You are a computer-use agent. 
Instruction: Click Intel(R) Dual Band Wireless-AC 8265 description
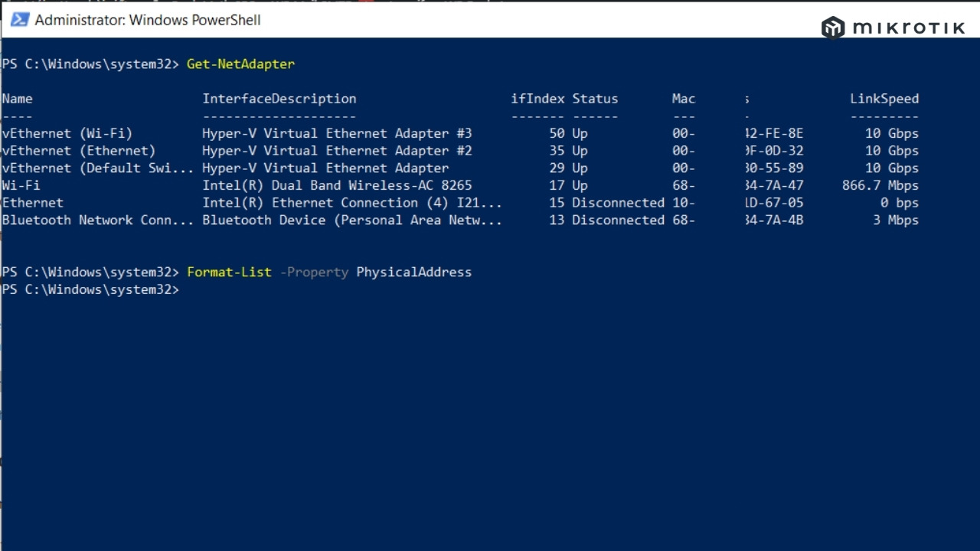(337, 185)
